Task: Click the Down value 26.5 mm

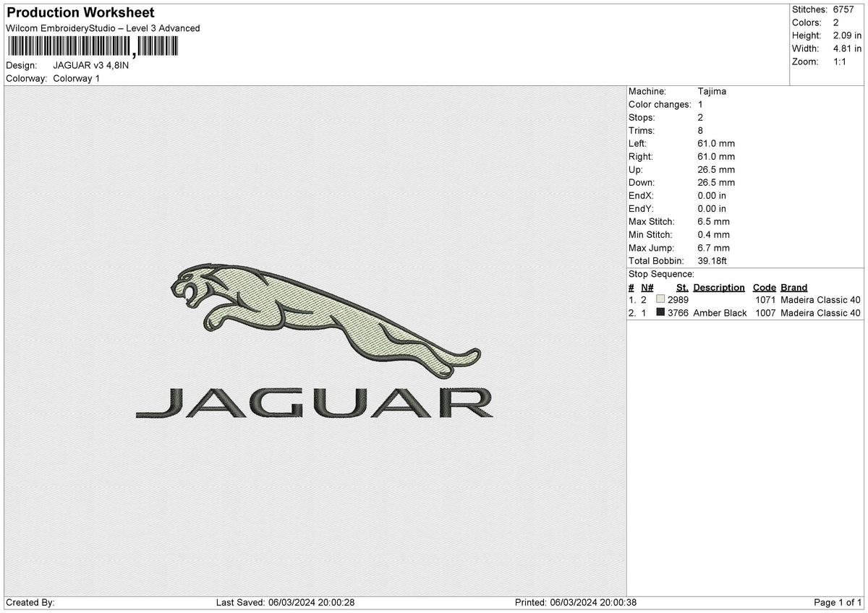Action: (716, 182)
